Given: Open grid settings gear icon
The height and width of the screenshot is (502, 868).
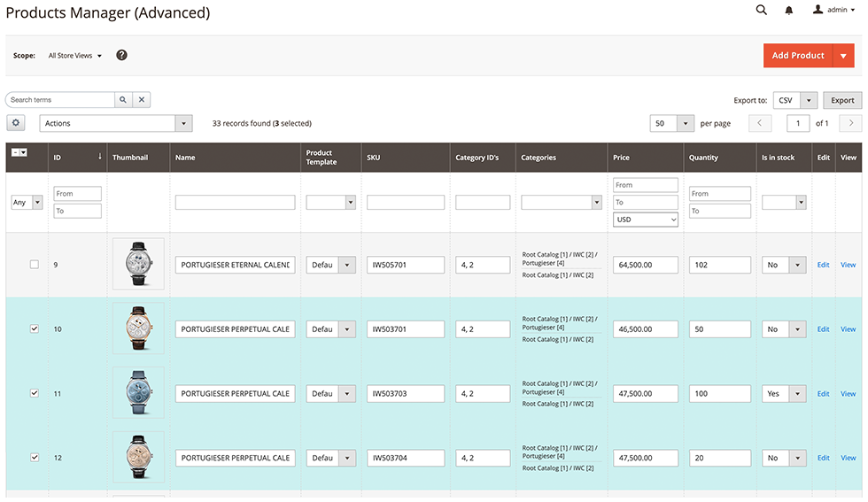Looking at the screenshot, I should [16, 123].
